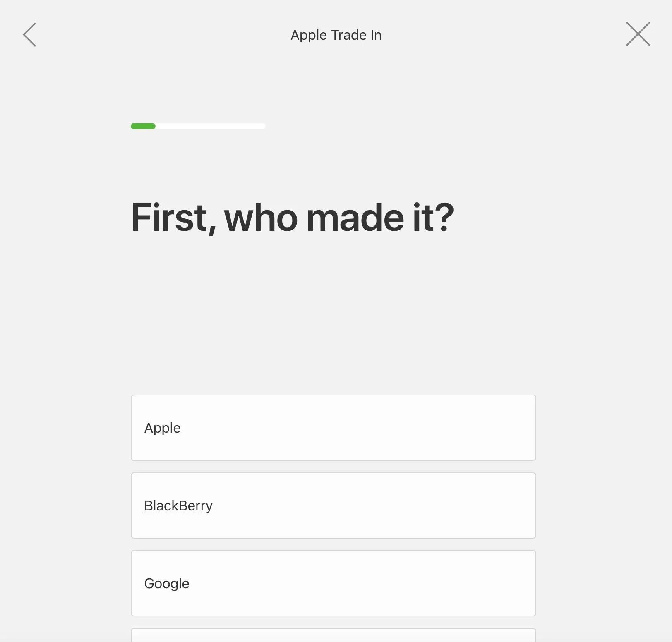Click the question mark in the heading
The image size is (672, 642).
tap(446, 218)
